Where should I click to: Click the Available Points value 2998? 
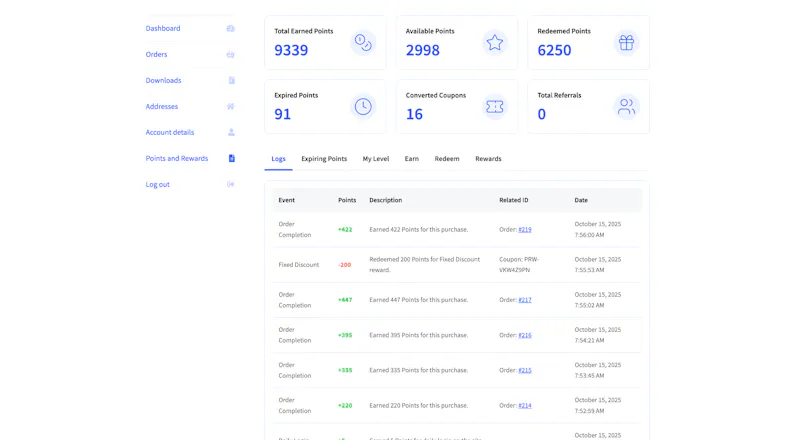(x=423, y=50)
